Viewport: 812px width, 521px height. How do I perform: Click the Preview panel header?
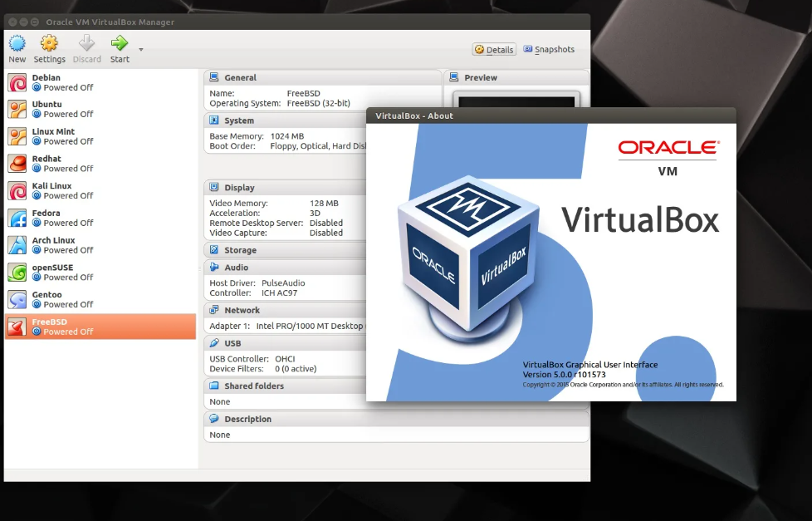[516, 77]
